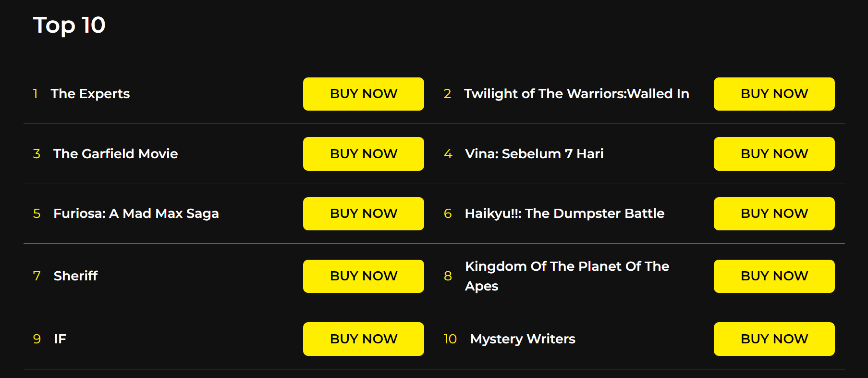Click BUY NOW for Kingdom Of The Planet
The image size is (868, 378).
click(x=774, y=276)
